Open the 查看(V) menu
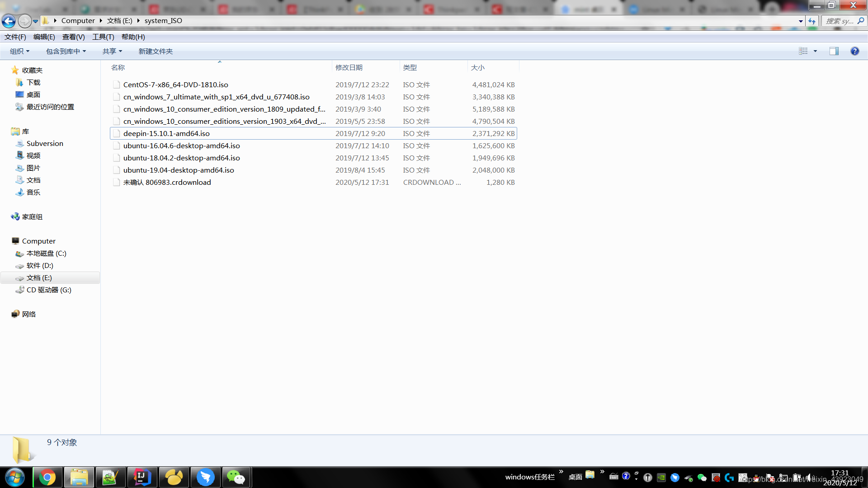Screen dimensions: 868x488 click(73, 37)
